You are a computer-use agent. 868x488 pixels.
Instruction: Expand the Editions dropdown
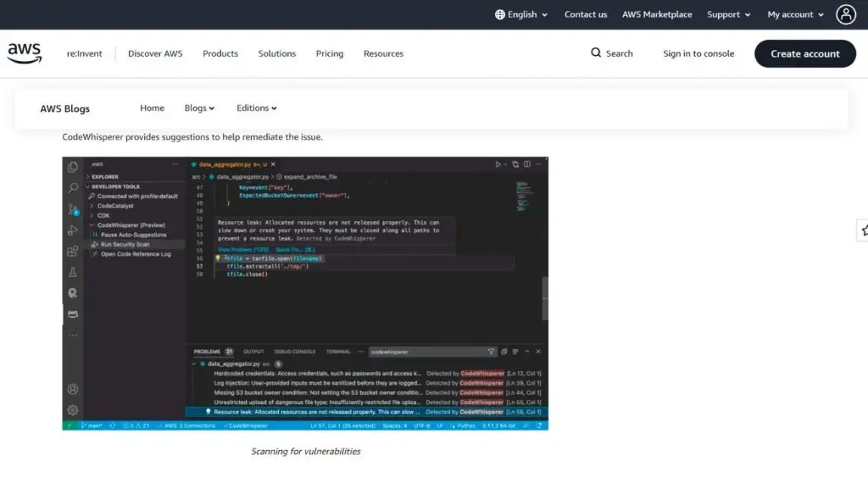256,108
